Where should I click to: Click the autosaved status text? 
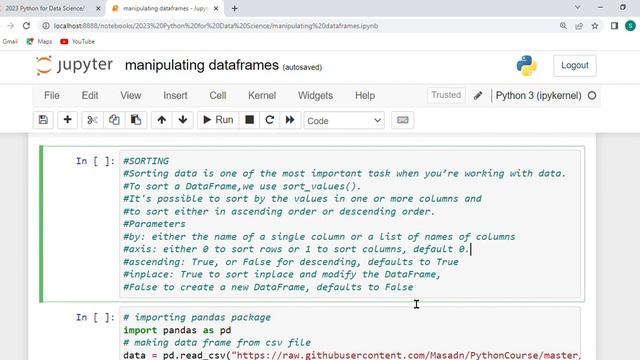click(302, 67)
